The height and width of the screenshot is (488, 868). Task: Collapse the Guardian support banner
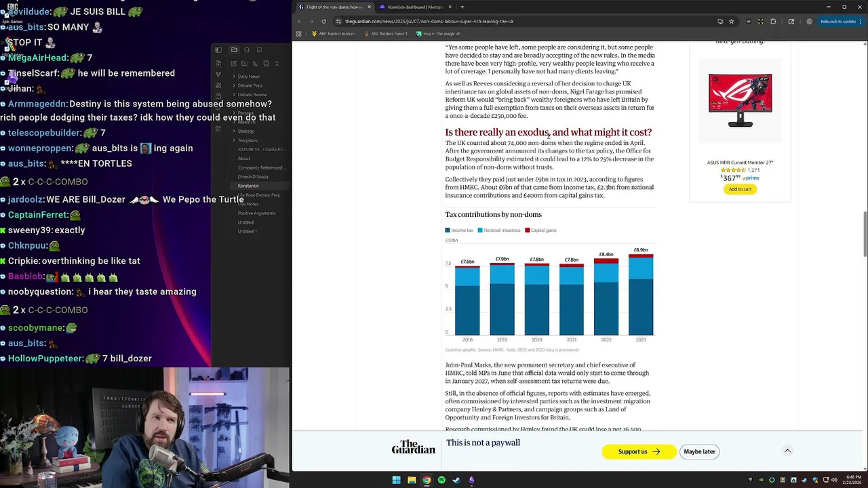coord(787,451)
